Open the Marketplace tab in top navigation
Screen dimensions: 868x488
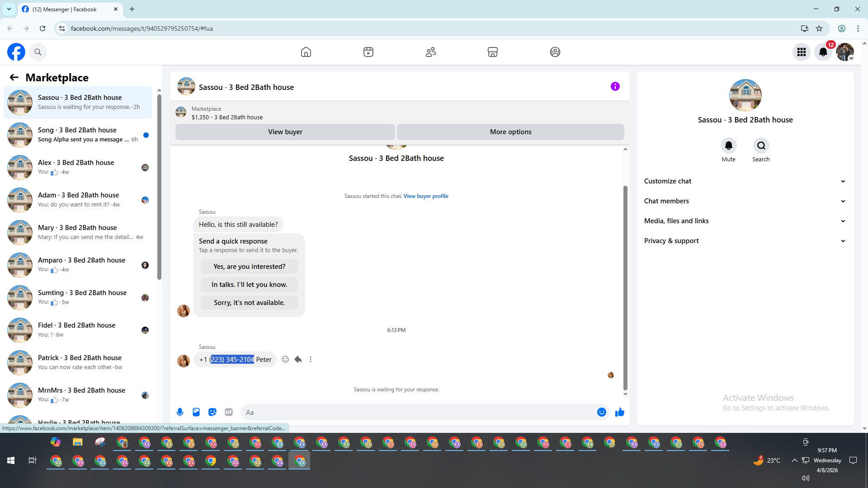[492, 52]
